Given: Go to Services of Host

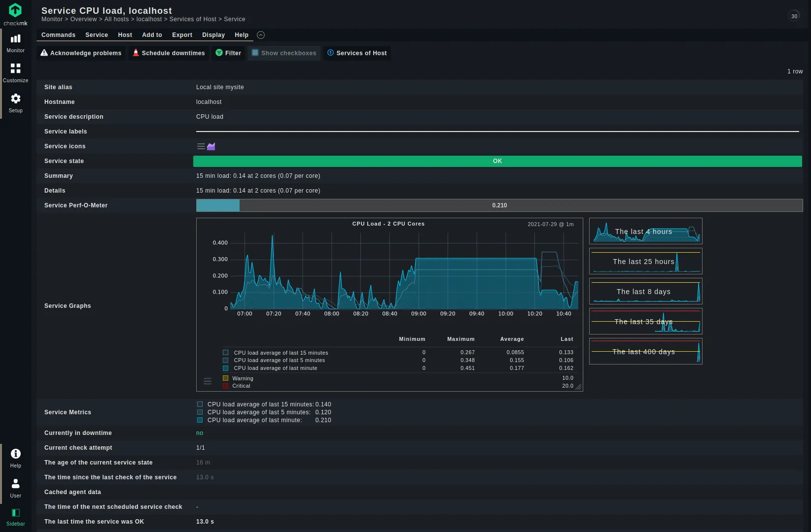Looking at the screenshot, I should (357, 53).
